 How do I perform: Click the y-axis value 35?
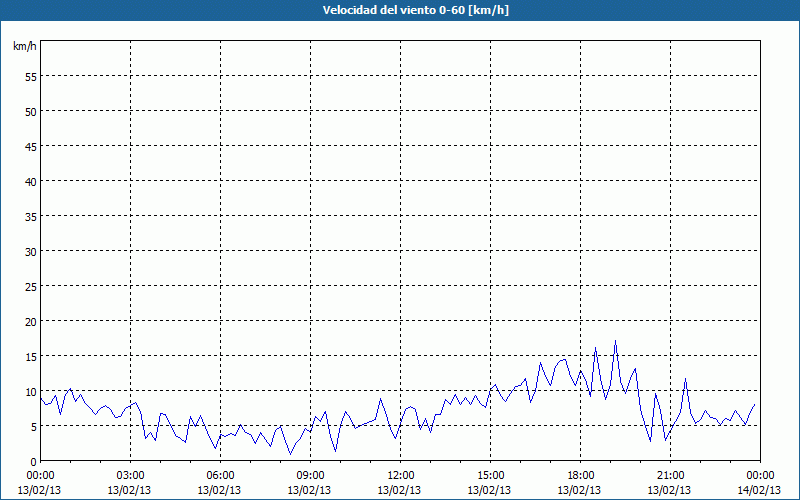coord(31,216)
